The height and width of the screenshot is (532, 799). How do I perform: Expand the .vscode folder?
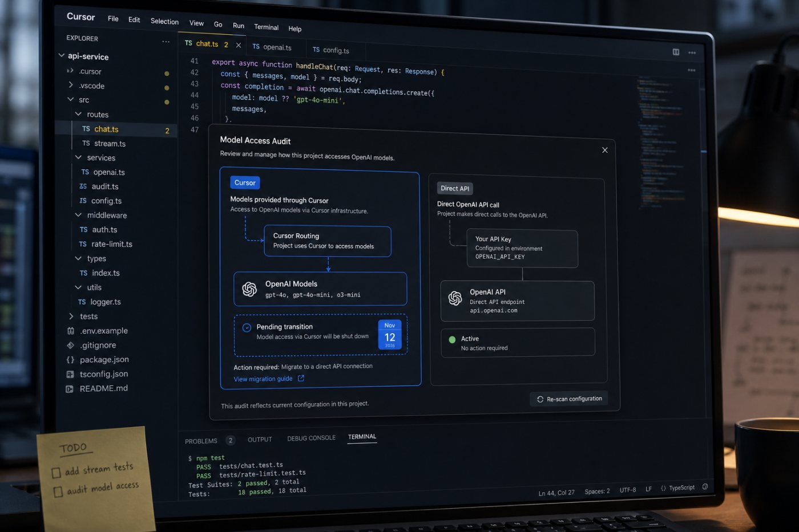click(x=71, y=85)
